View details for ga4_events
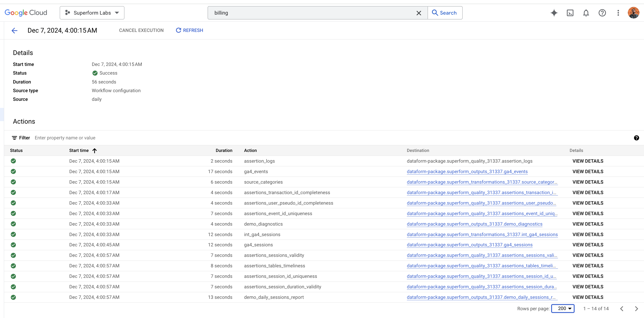 pyautogui.click(x=588, y=172)
